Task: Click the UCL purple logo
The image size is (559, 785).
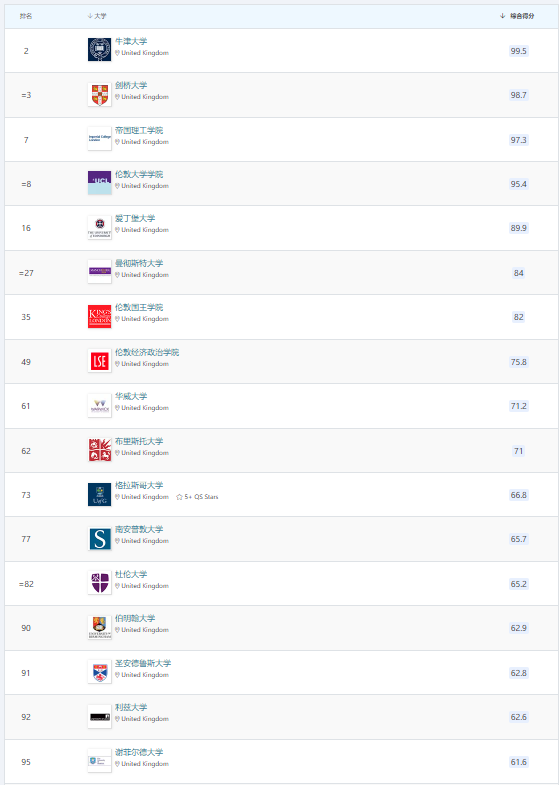Action: pyautogui.click(x=100, y=183)
